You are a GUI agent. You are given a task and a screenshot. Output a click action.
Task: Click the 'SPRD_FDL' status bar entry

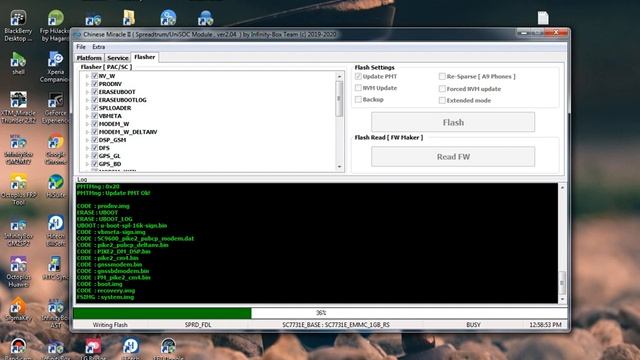(198, 325)
